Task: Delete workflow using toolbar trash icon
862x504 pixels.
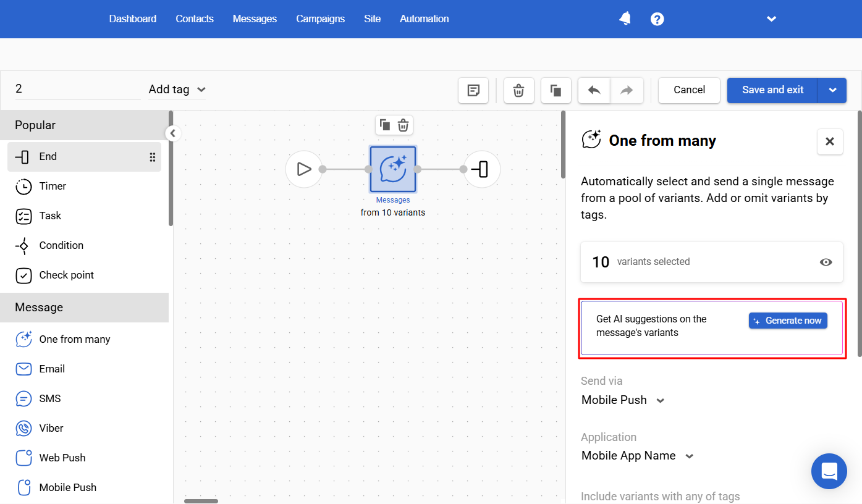Action: 519,91
